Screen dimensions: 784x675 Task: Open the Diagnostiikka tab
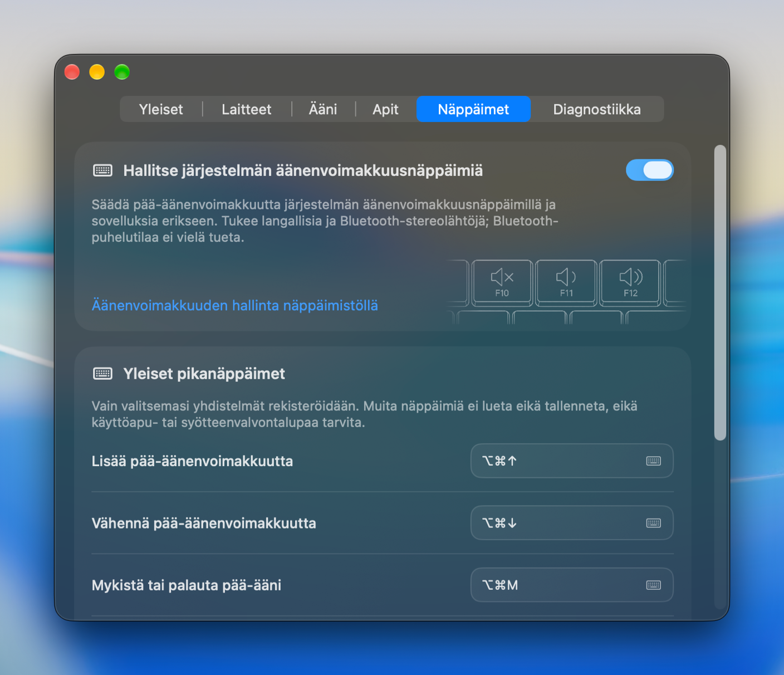tap(597, 109)
